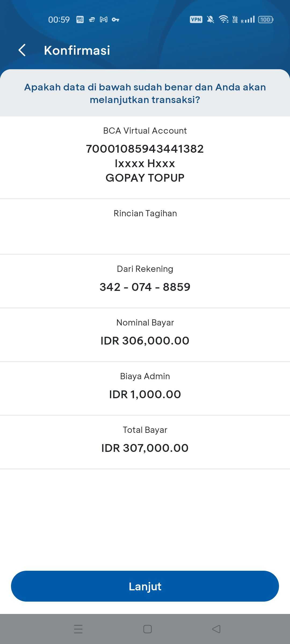Tap the Wi-Fi signal icon
The image size is (290, 644).
[224, 19]
